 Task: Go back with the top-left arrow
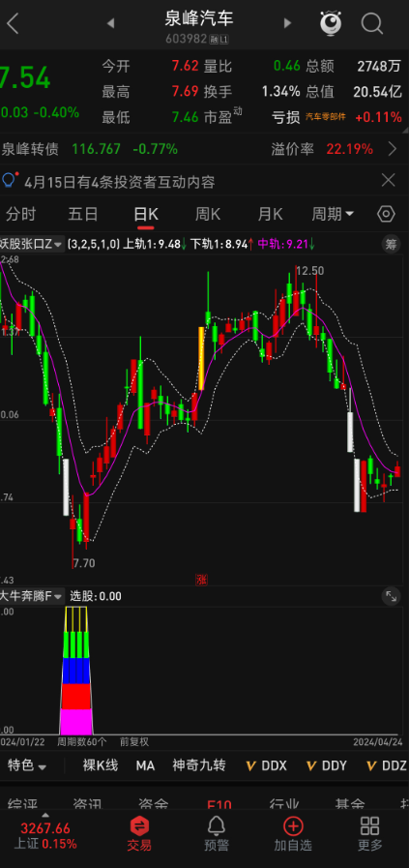point(13,24)
